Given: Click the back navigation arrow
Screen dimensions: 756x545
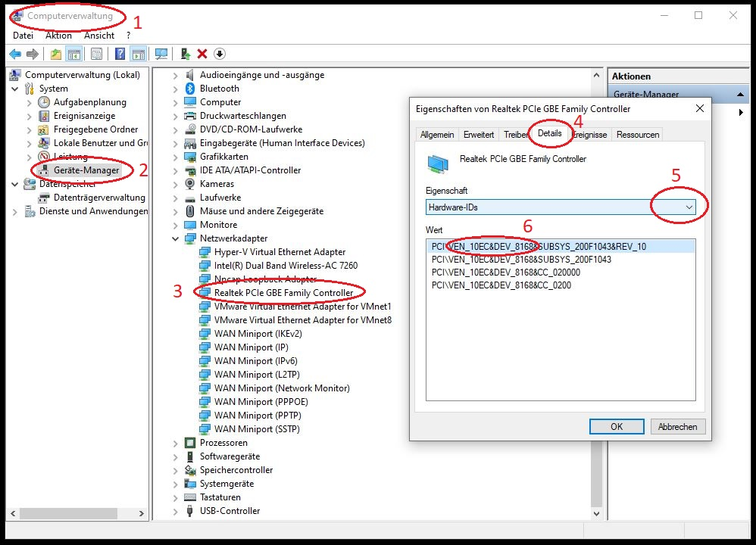Looking at the screenshot, I should pyautogui.click(x=15, y=53).
